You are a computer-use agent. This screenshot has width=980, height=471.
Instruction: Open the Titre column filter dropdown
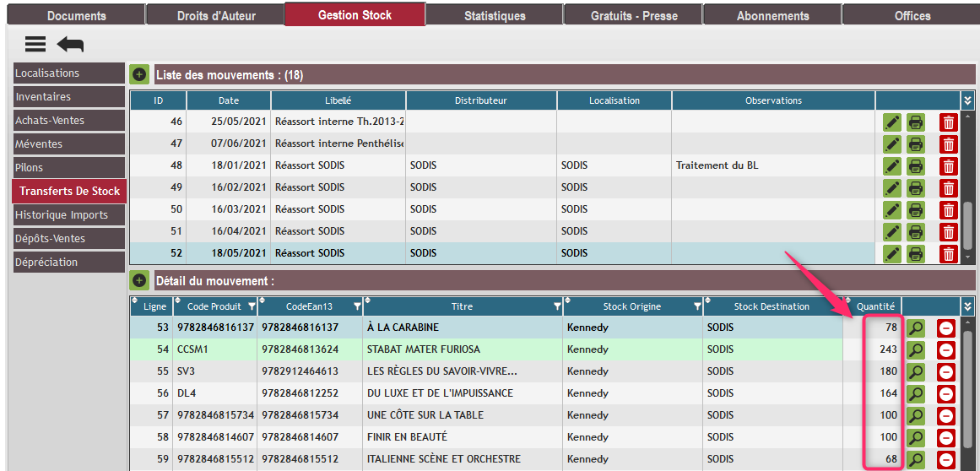click(557, 306)
